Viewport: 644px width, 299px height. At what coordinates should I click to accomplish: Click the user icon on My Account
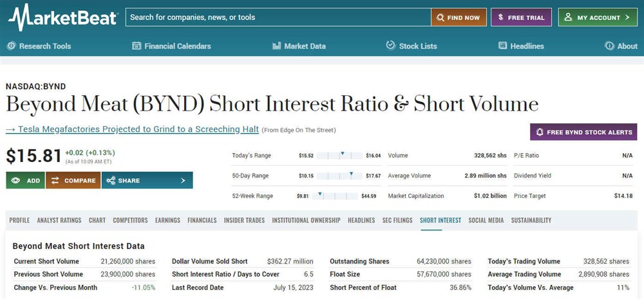click(x=569, y=17)
